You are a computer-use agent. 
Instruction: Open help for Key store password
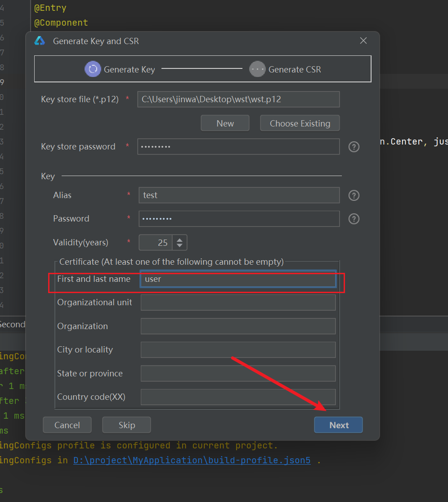pyautogui.click(x=354, y=147)
